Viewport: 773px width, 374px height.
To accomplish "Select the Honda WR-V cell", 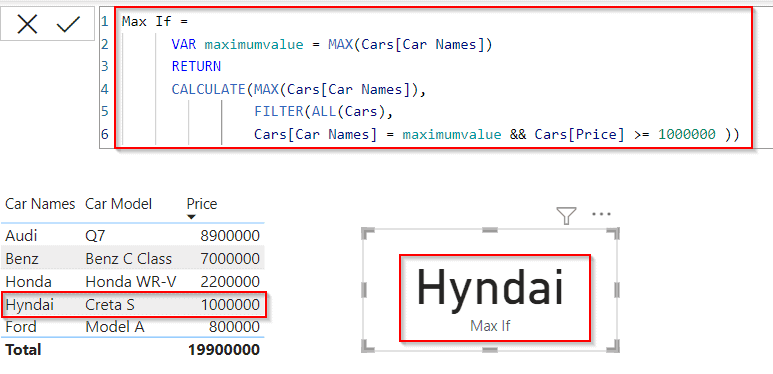I will click(x=131, y=281).
